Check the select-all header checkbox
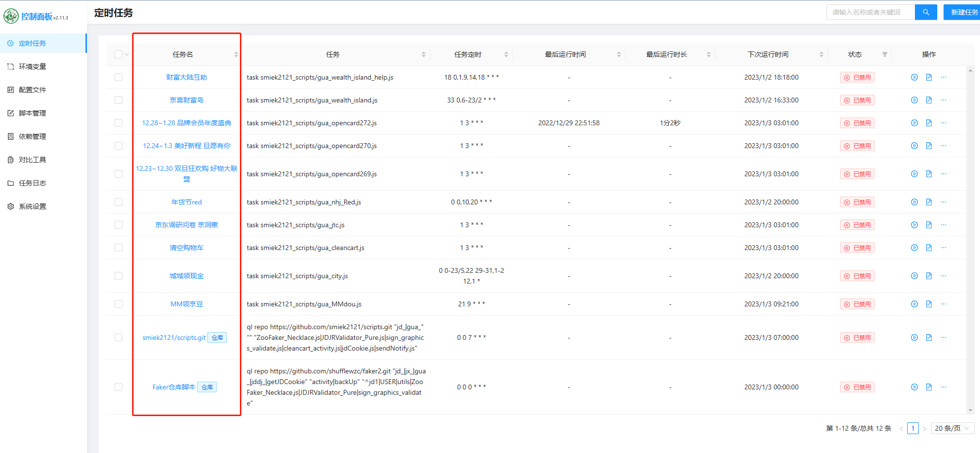This screenshot has width=980, height=453. (118, 54)
